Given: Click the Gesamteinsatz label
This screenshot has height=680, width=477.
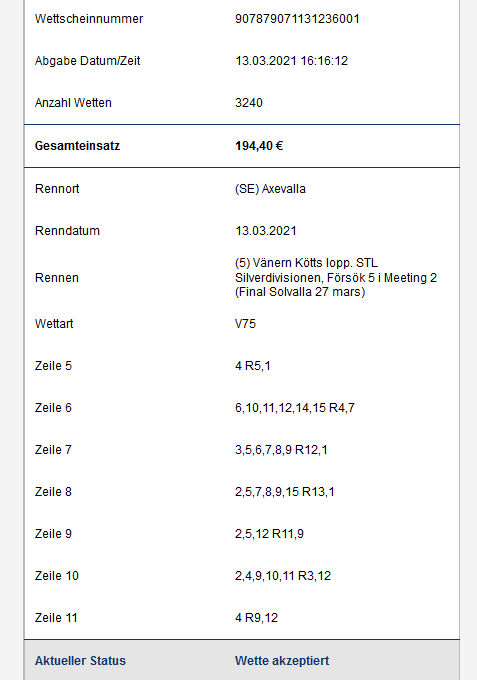Looking at the screenshot, I should click(77, 146).
